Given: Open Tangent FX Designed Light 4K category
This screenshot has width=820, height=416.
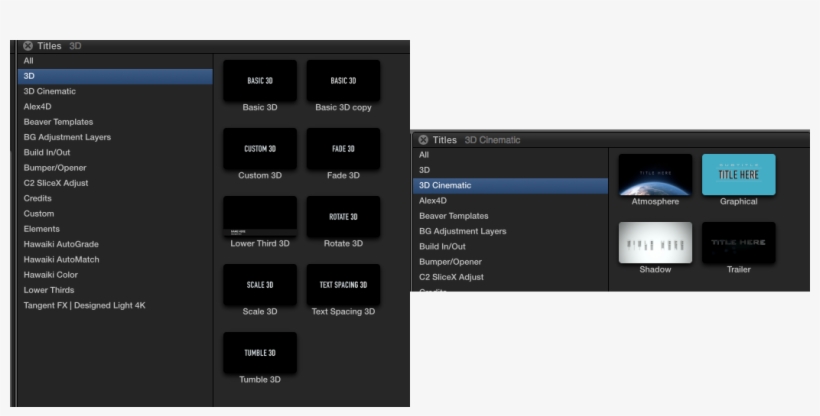Looking at the screenshot, I should (84, 305).
